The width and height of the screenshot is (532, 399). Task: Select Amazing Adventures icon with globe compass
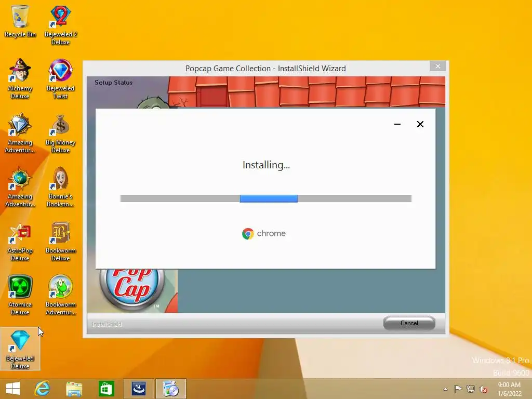20,187
